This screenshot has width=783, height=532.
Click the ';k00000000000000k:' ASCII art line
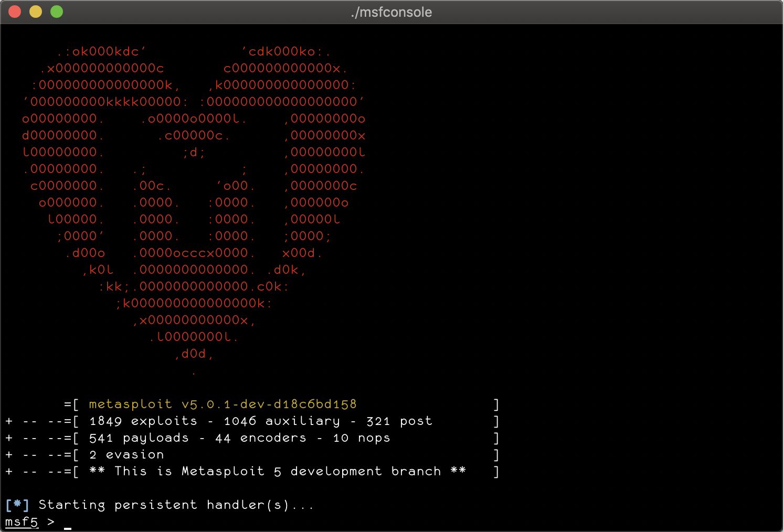pyautogui.click(x=194, y=303)
